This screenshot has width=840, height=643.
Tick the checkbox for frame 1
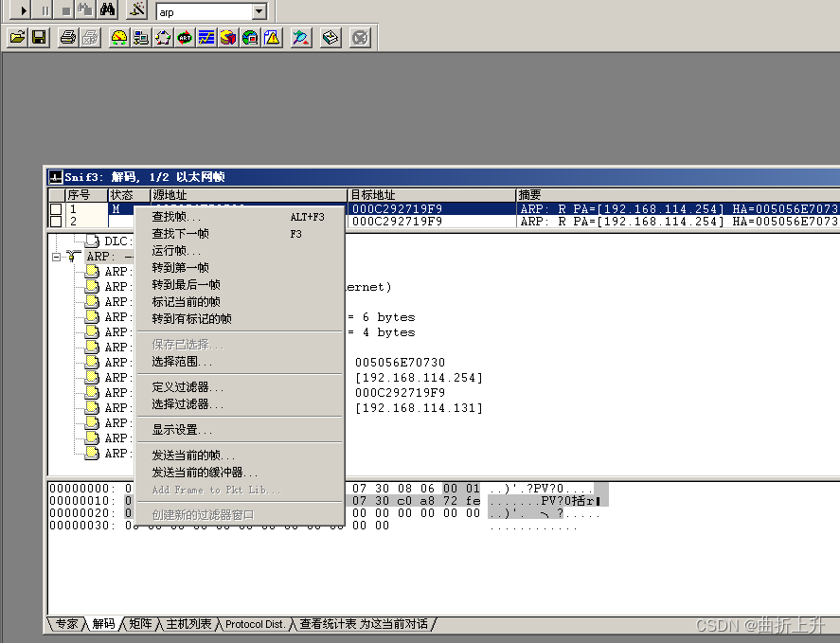click(56, 209)
